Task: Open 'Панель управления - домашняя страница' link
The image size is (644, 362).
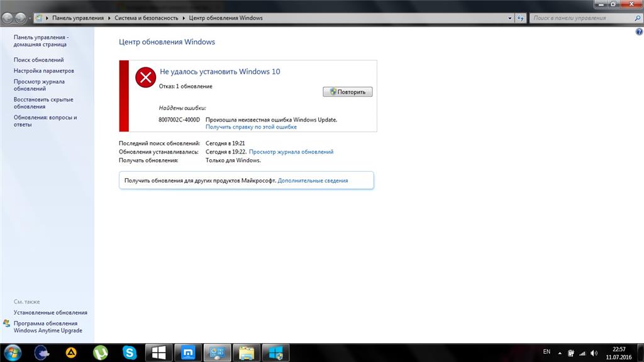Action: point(41,41)
